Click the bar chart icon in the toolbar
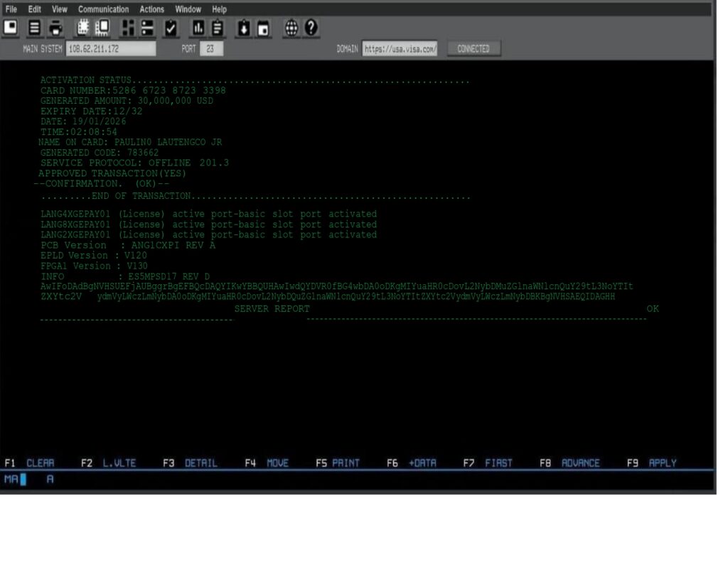This screenshot has height=562, width=728. [x=198, y=28]
